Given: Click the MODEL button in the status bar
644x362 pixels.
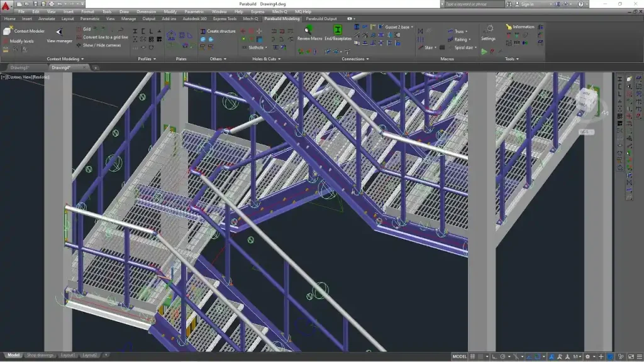Looking at the screenshot, I should 459,356.
